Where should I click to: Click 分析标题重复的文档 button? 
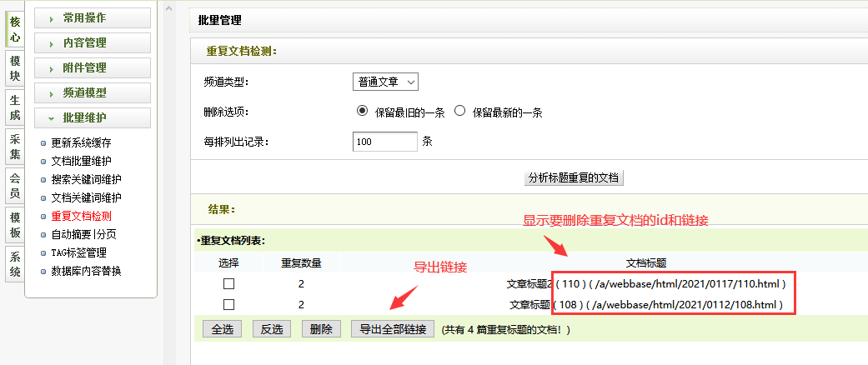[x=574, y=178]
